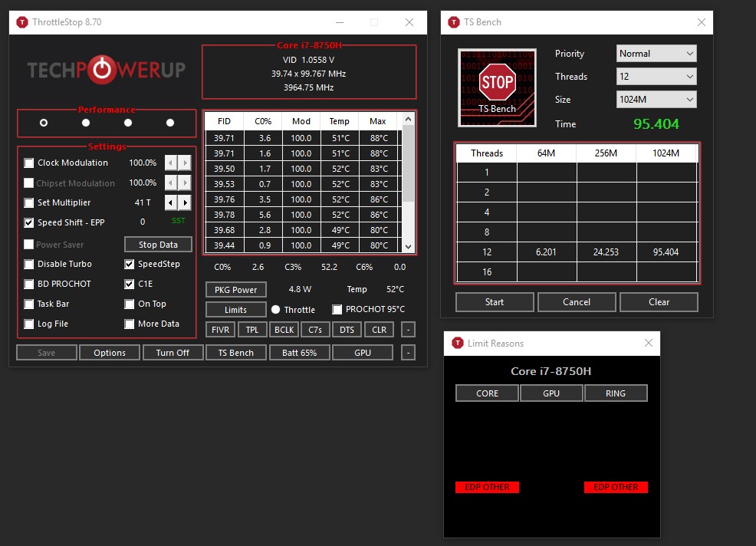The height and width of the screenshot is (546, 756).
Task: Toggle the PROCHOT 95°C checkbox
Action: 337,309
